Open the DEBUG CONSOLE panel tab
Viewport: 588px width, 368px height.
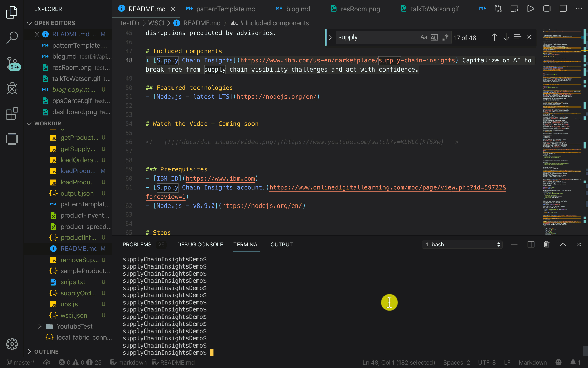[200, 244]
